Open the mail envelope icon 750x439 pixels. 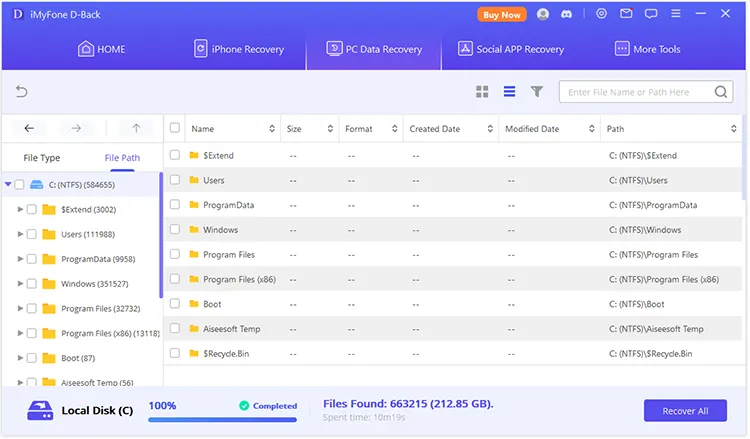pos(626,13)
